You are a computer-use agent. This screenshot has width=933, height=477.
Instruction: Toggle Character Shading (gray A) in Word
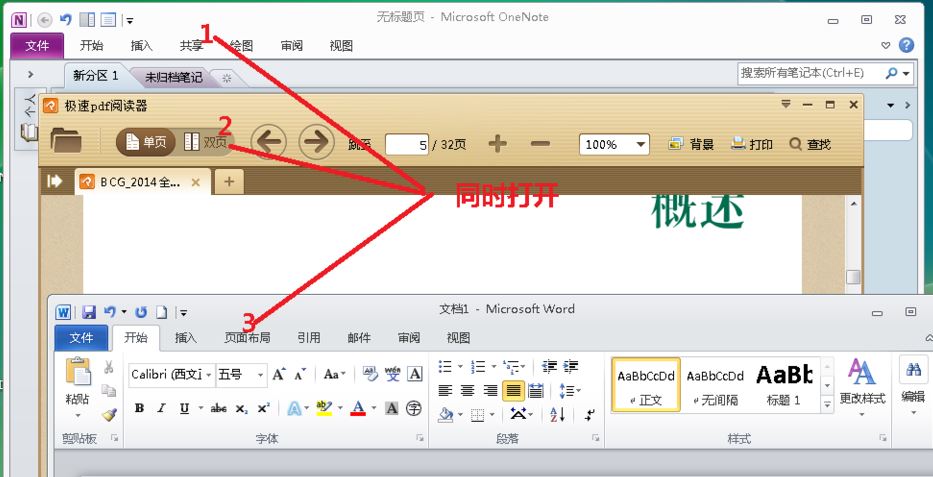tap(392, 408)
